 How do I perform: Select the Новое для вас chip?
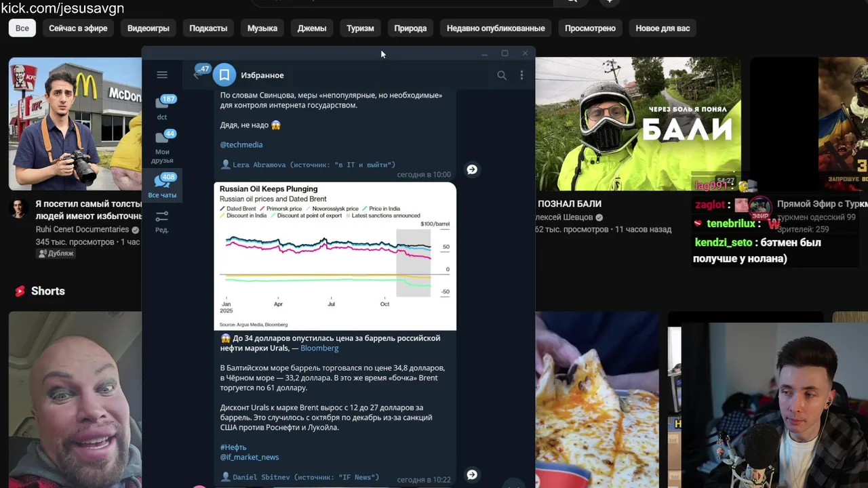tap(663, 28)
